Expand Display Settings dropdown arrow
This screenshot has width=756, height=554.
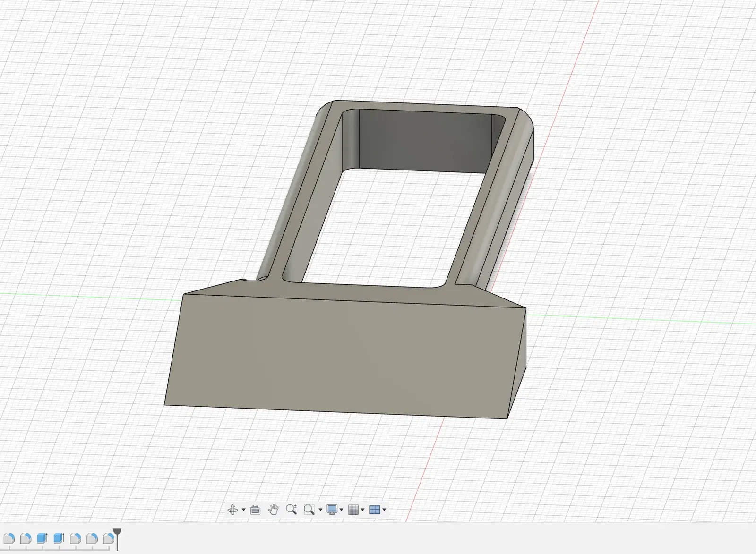341,510
